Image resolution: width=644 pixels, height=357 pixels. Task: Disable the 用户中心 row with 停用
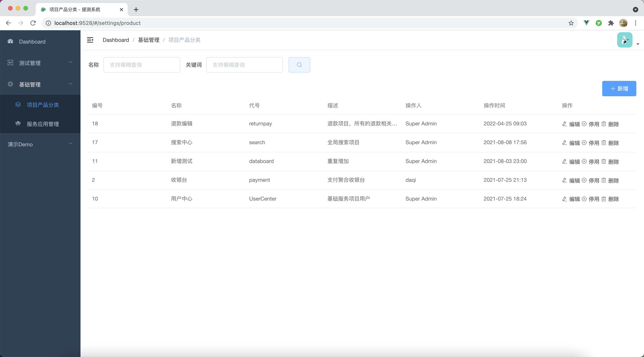pyautogui.click(x=590, y=199)
